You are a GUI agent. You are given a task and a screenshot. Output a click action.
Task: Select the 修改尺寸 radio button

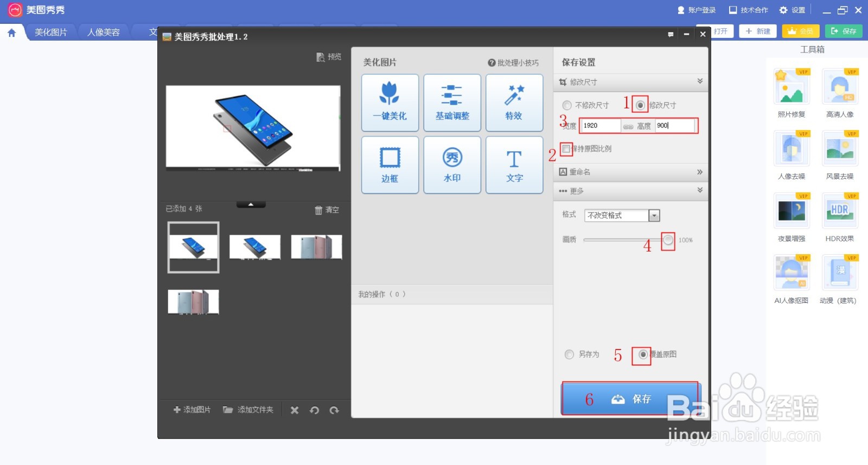(x=641, y=105)
